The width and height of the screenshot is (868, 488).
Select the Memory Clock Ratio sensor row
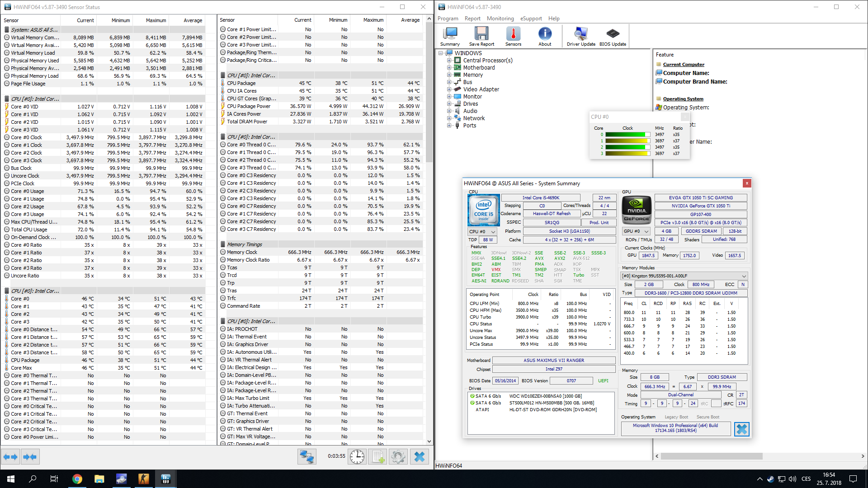tap(320, 260)
